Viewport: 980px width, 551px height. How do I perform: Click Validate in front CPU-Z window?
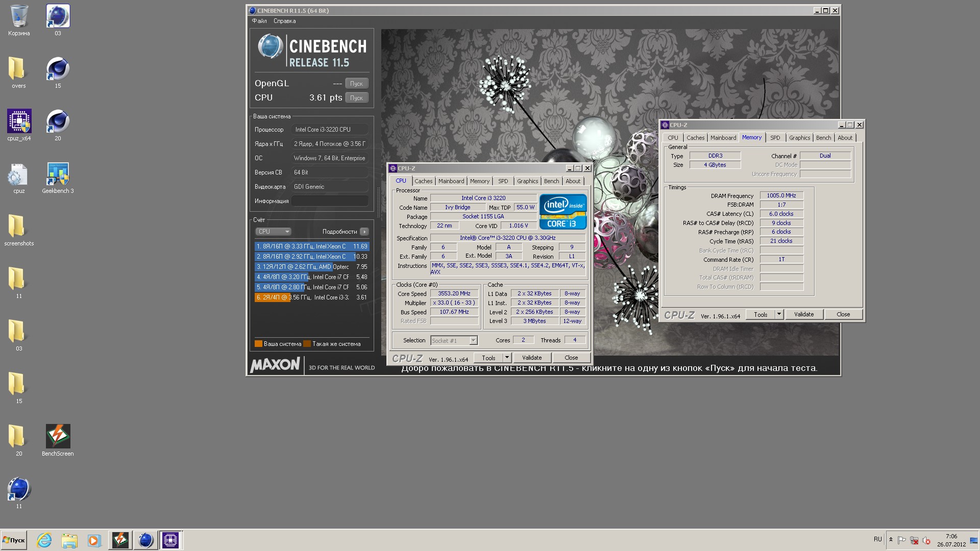coord(532,358)
